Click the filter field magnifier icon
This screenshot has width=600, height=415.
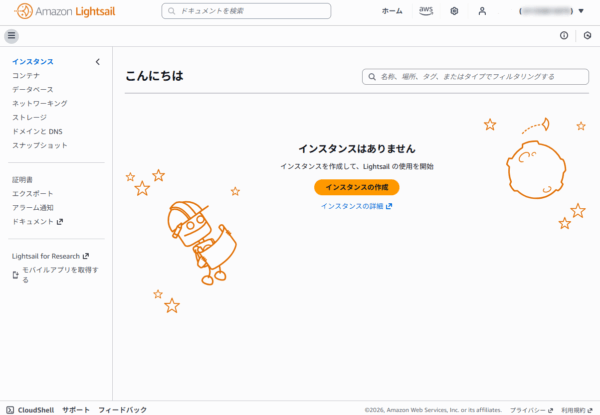(x=372, y=77)
